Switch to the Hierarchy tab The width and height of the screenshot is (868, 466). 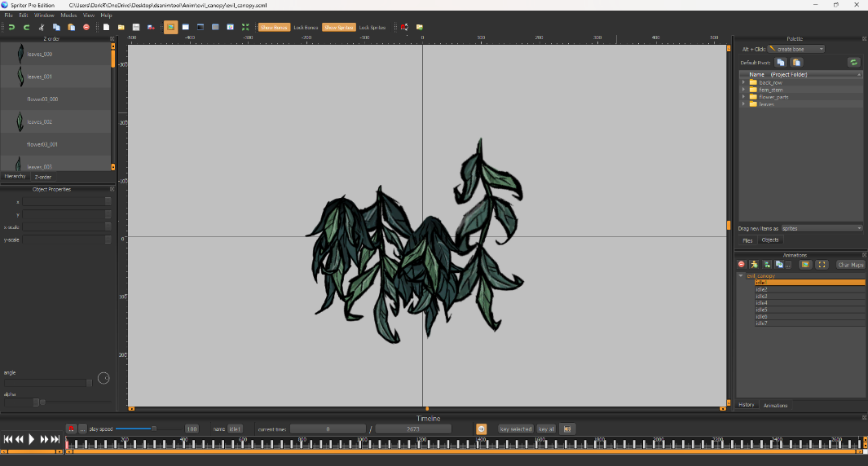[x=15, y=176]
